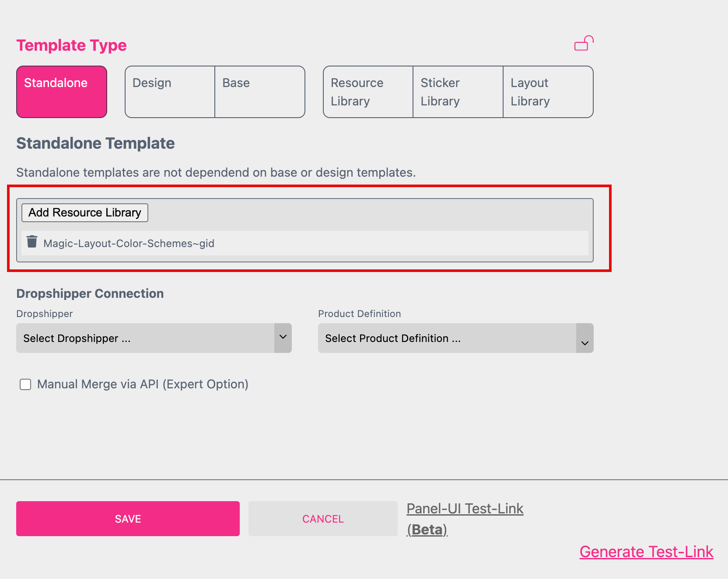Open the Panel-UI Test-Link (Beta)

point(465,519)
